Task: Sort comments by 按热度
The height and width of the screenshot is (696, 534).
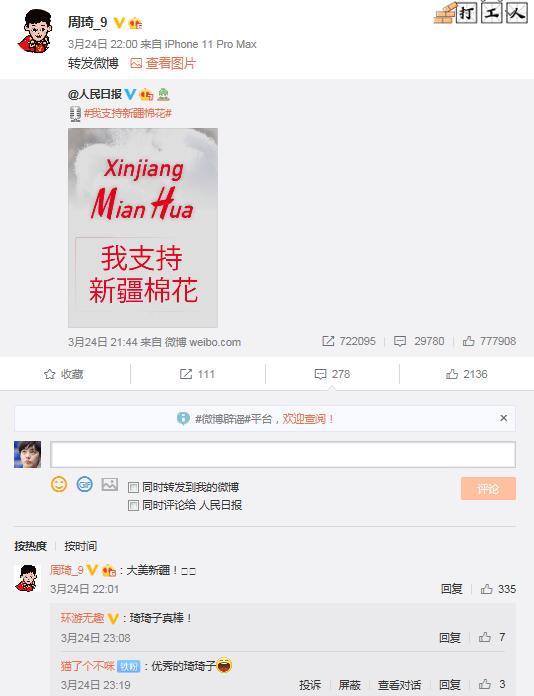Action: (30, 546)
